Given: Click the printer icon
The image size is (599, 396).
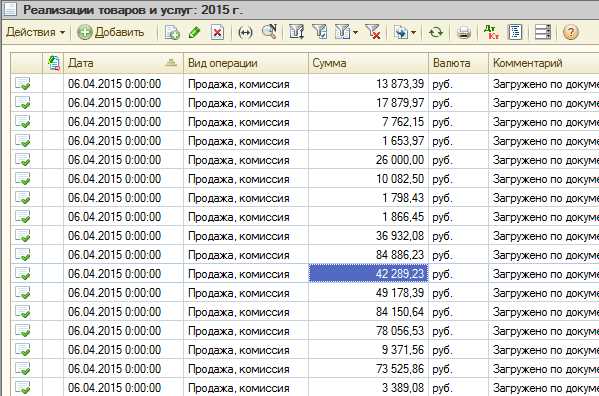Looking at the screenshot, I should tap(464, 32).
